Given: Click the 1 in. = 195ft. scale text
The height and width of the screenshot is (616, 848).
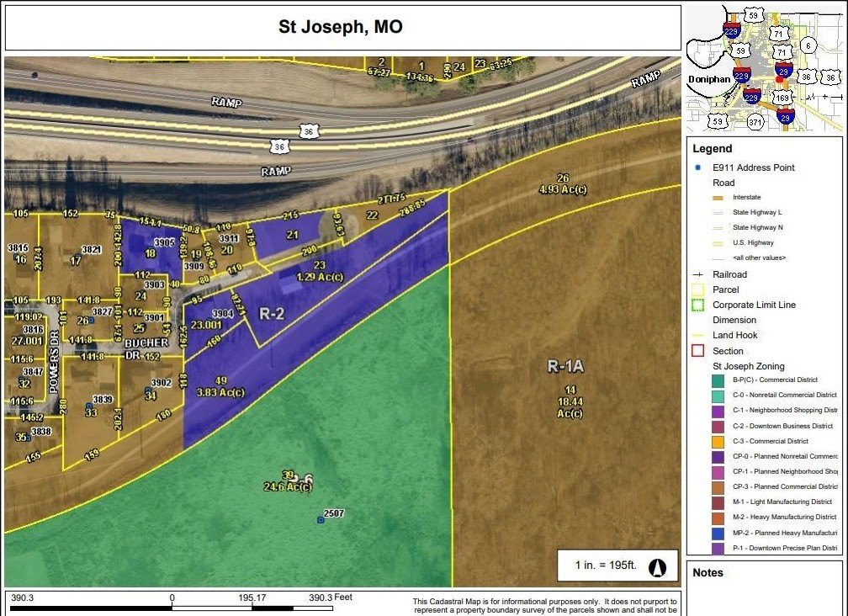Looking at the screenshot, I should [x=606, y=566].
